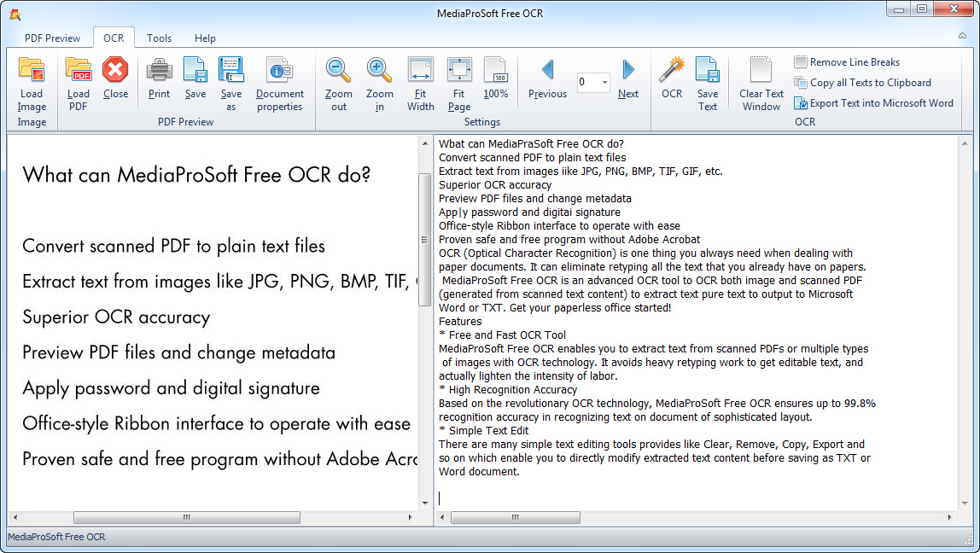Open the Tools tab
Screen dimensions: 980x553
[159, 38]
